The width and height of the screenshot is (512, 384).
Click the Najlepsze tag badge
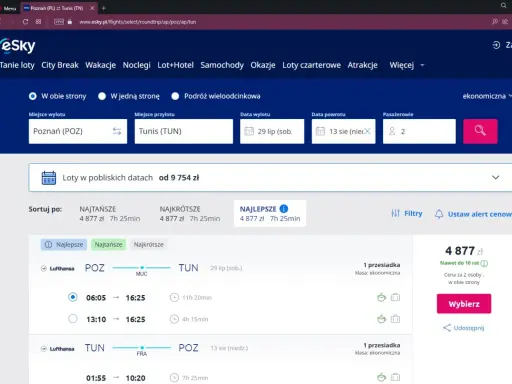point(64,245)
